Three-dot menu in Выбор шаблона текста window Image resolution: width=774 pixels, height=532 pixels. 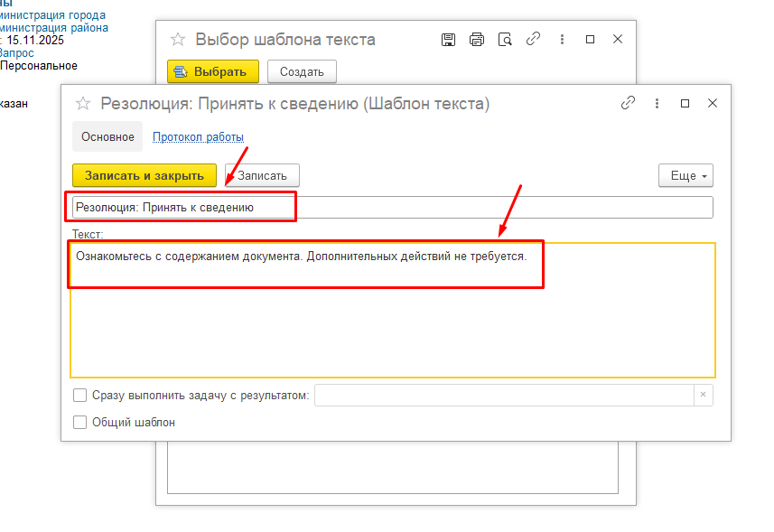point(562,39)
